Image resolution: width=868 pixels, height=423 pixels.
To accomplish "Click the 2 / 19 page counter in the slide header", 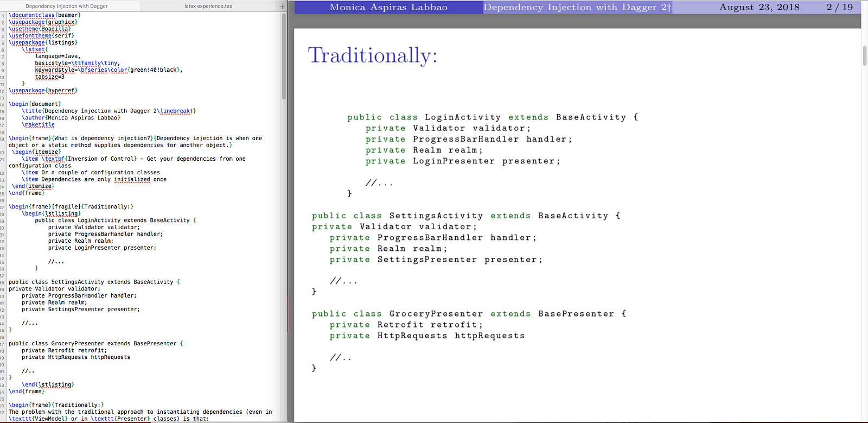I will coord(840,7).
